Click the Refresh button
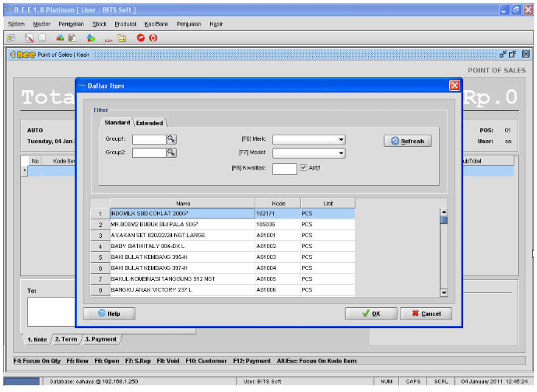Image resolution: width=537 pixels, height=392 pixels. click(408, 141)
